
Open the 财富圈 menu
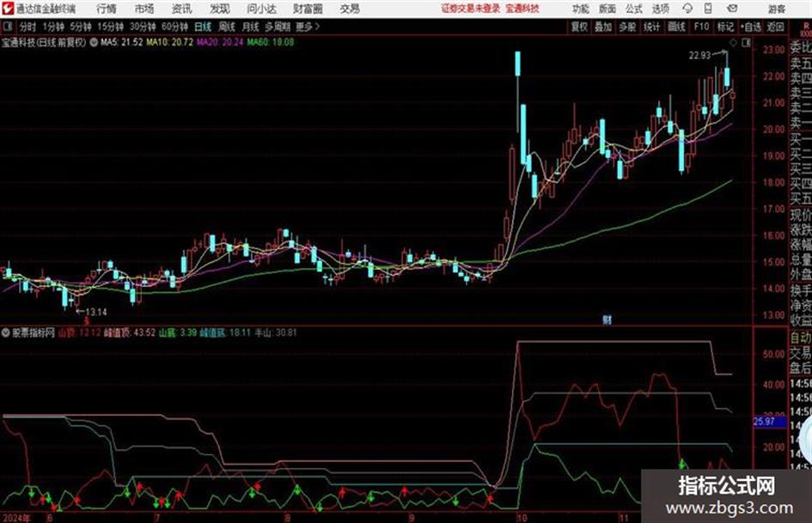click(308, 9)
